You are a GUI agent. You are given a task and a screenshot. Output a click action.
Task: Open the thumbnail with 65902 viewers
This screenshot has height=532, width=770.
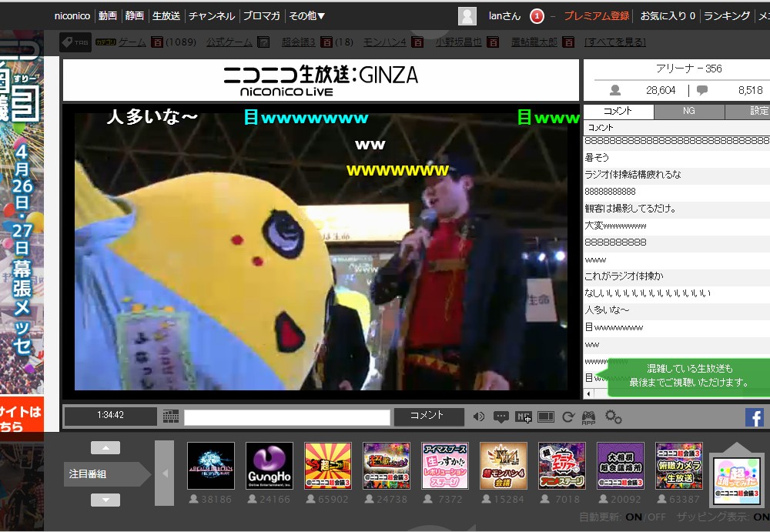click(x=328, y=466)
